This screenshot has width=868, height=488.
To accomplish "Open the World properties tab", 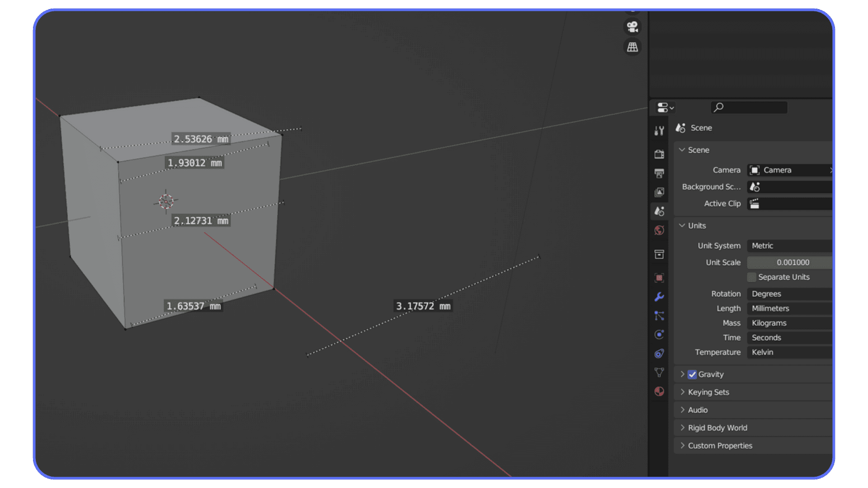I will click(659, 230).
